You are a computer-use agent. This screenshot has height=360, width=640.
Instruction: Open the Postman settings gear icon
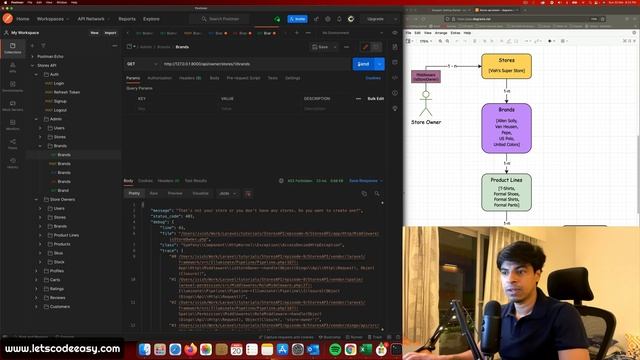click(x=328, y=19)
